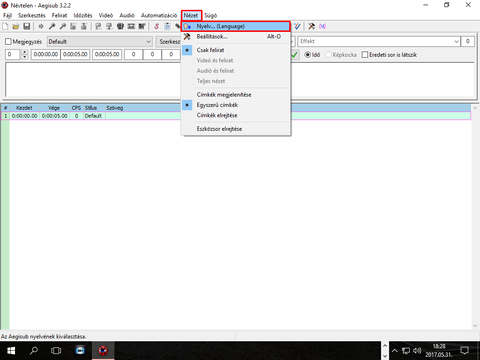Viewport: 480px width, 360px height.
Task: Choose Eszközsor elrejtése in the menu
Action: coord(236,129)
